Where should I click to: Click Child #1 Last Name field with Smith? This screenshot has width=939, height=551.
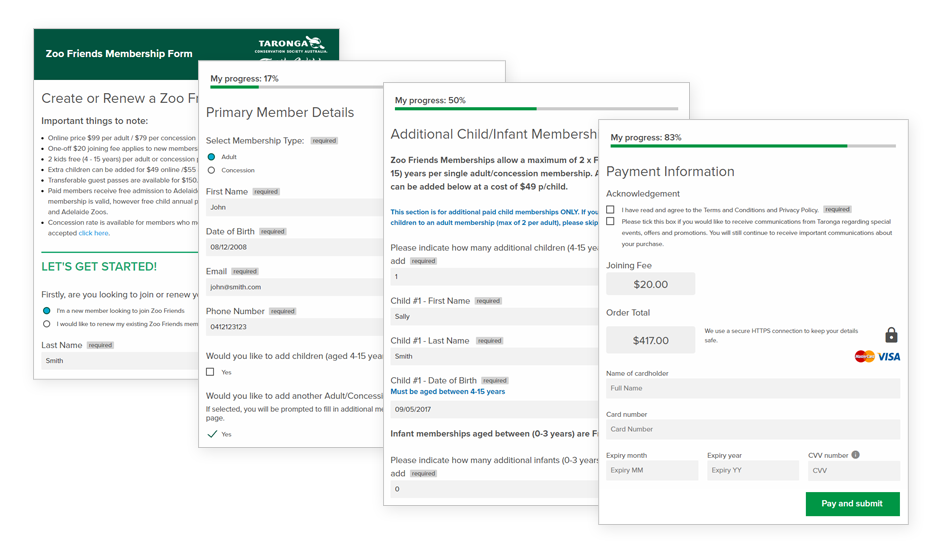click(494, 356)
